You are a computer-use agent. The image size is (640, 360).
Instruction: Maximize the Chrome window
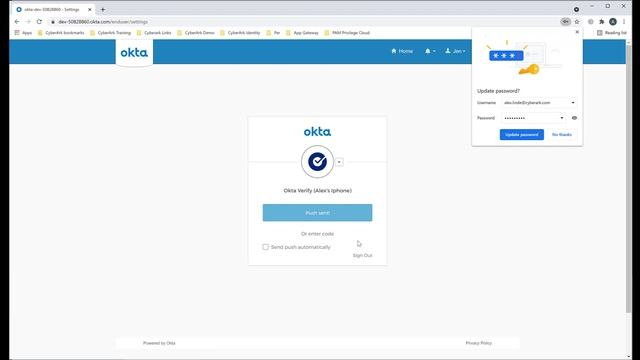point(608,6)
